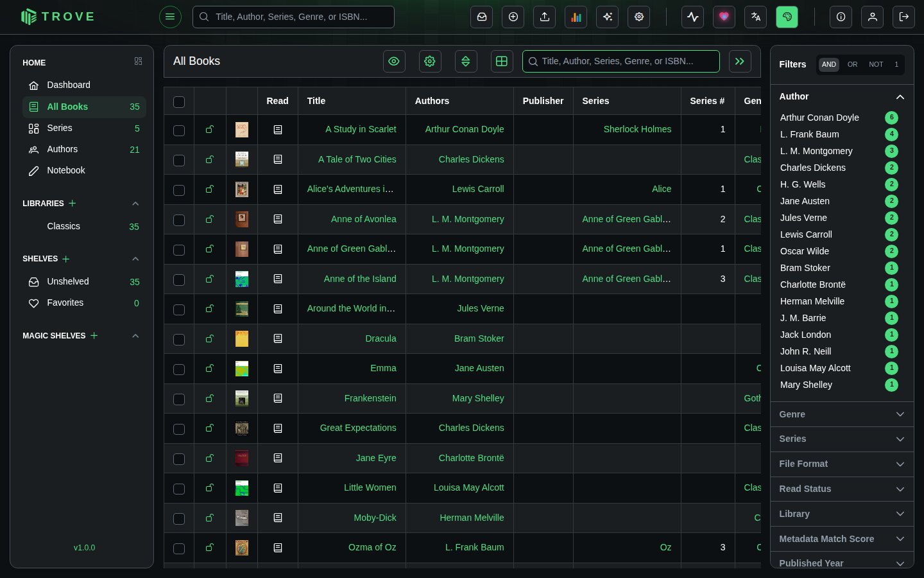Click the Sherlock Holmes series link
924x578 pixels.
tap(637, 129)
